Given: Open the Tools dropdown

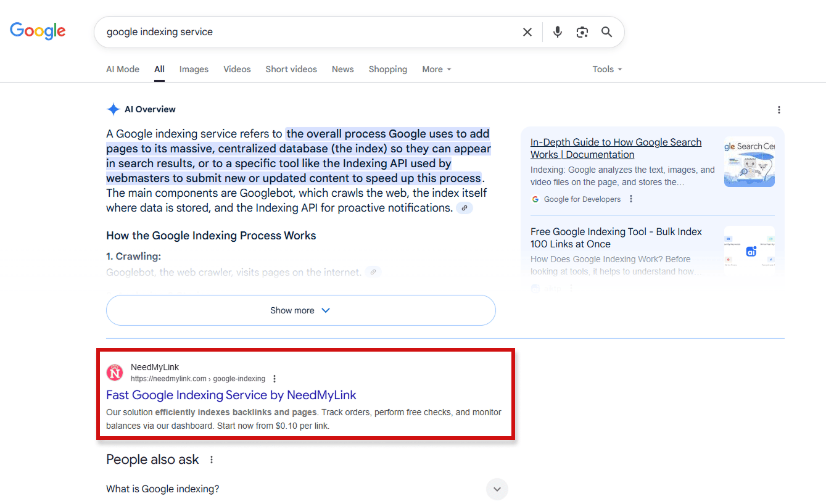Looking at the screenshot, I should [x=606, y=69].
